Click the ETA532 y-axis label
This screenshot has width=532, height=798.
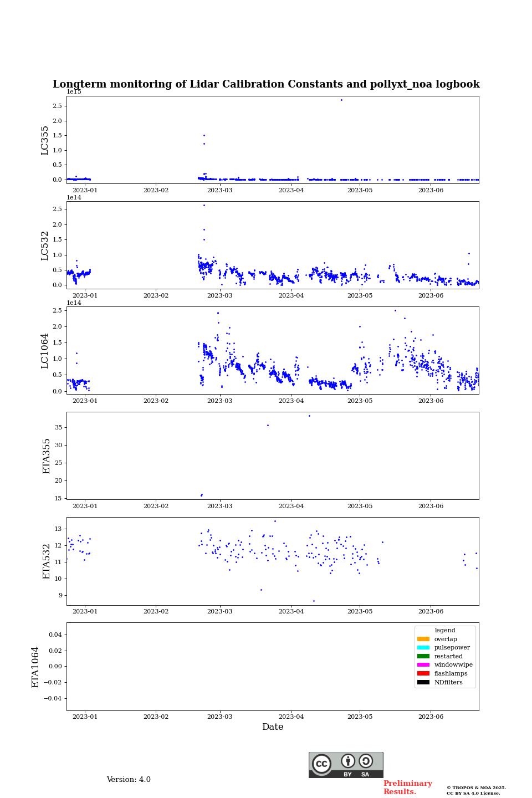47,561
